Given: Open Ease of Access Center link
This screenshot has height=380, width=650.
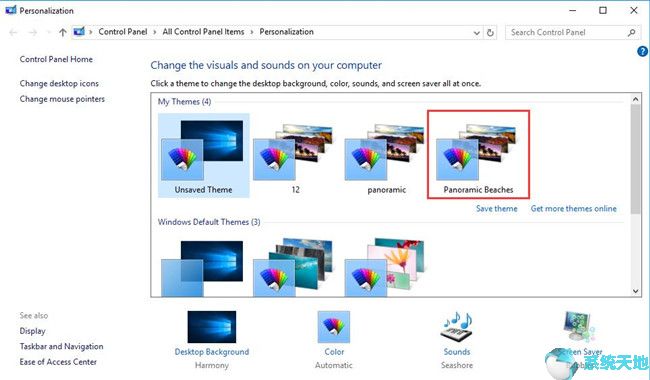Looking at the screenshot, I should pyautogui.click(x=58, y=362).
